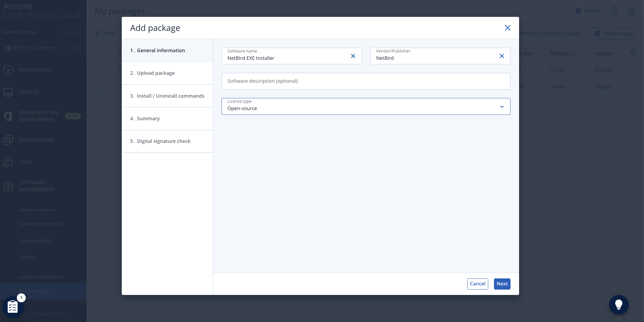
Task: Click the Devices monitor icon
Action: tap(8, 92)
